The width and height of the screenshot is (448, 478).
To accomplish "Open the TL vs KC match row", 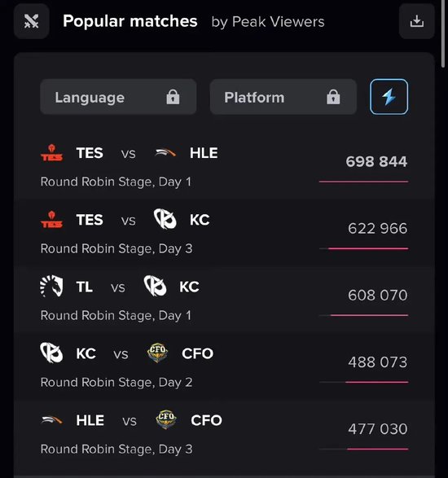I will 224,300.
